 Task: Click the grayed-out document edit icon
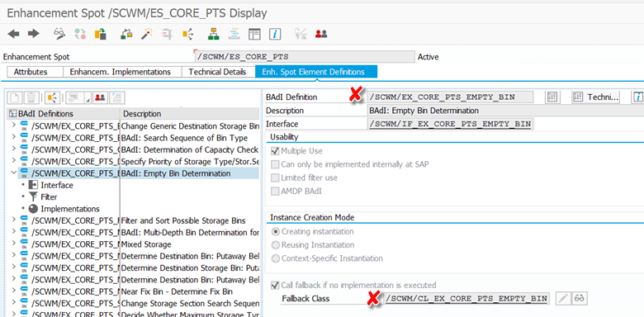[301, 34]
